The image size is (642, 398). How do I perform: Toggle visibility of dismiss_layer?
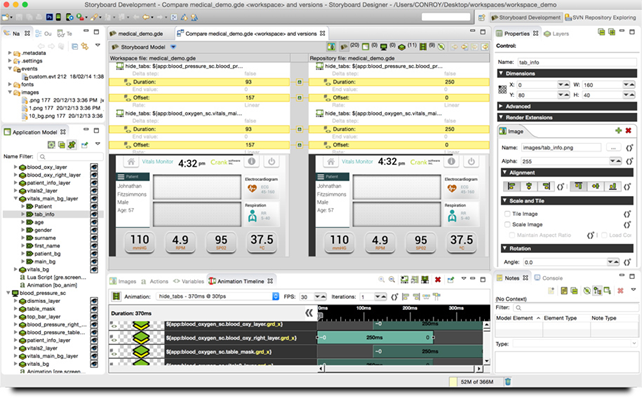[x=94, y=301]
